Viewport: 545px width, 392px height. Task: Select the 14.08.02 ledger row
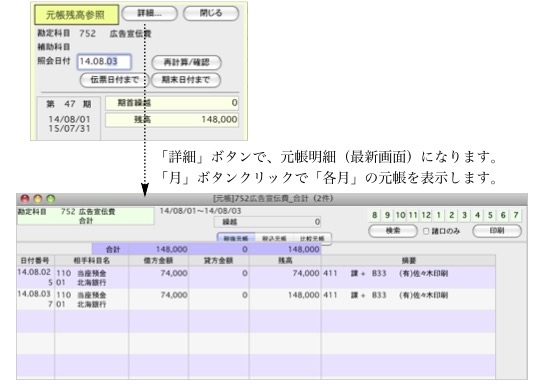256,278
